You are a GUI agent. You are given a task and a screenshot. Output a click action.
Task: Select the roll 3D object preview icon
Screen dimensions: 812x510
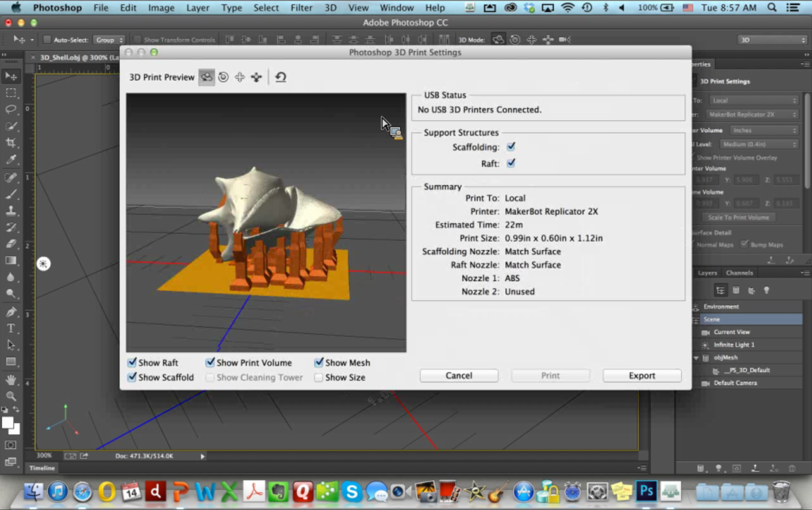(223, 77)
